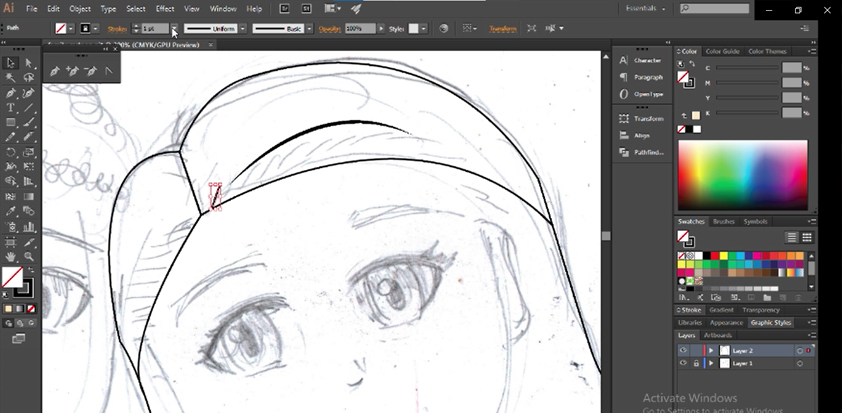The image size is (842, 413).
Task: Select the Type tool
Action: point(11,107)
